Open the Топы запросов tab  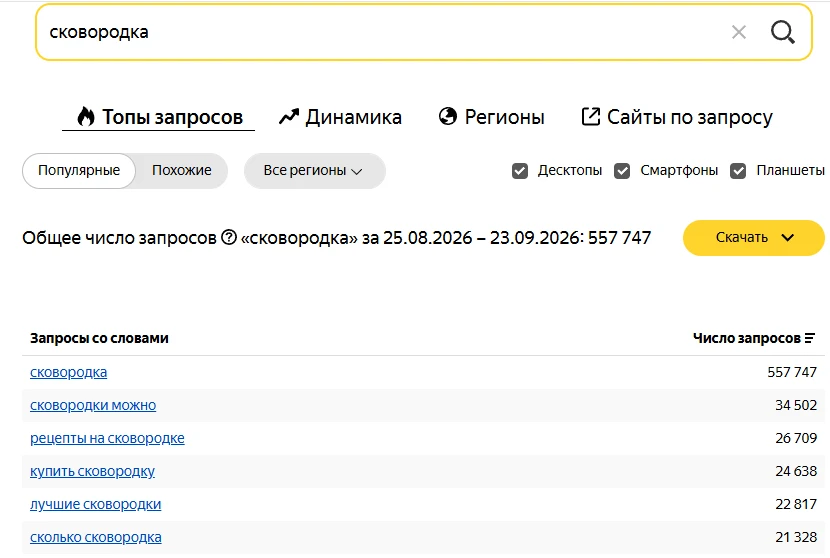[159, 116]
